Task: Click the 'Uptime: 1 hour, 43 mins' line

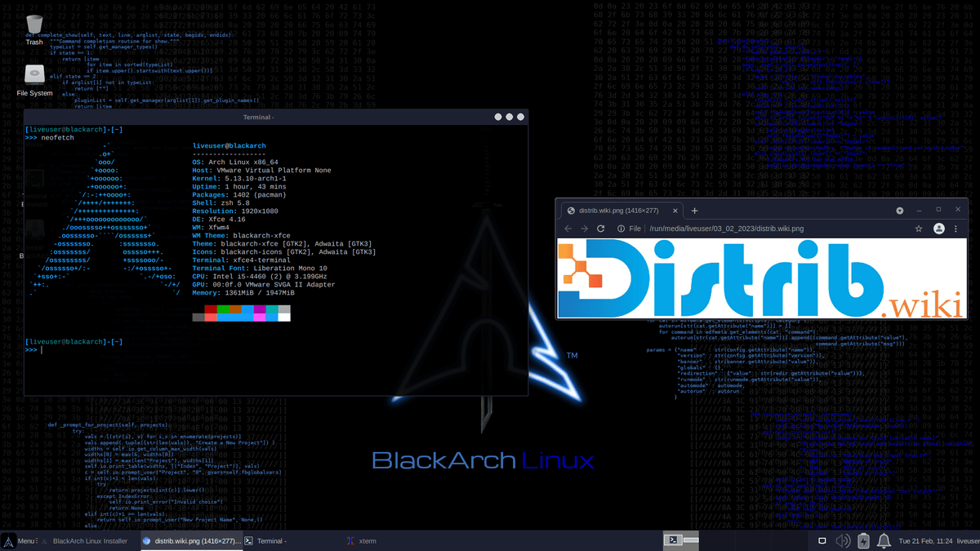Action: [x=240, y=187]
